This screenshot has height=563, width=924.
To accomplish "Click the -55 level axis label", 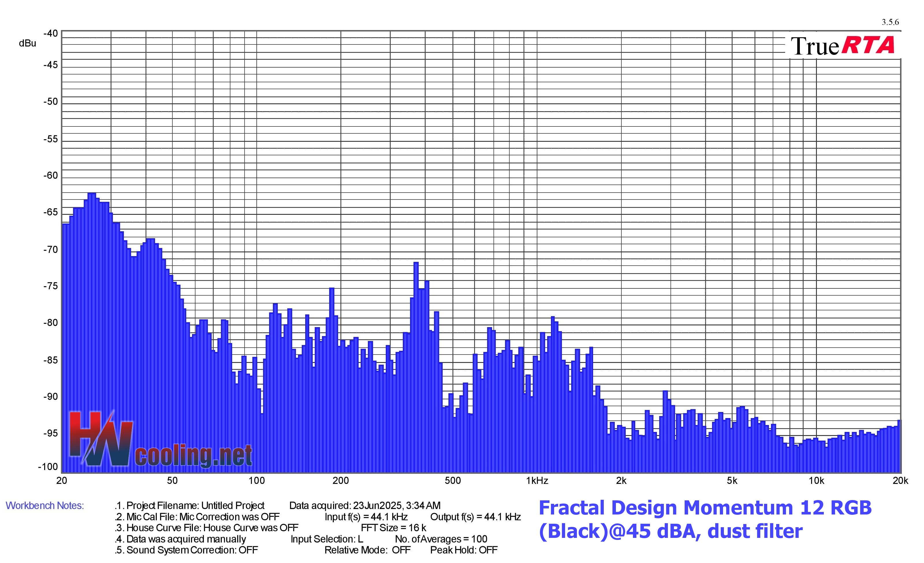I will tap(51, 139).
